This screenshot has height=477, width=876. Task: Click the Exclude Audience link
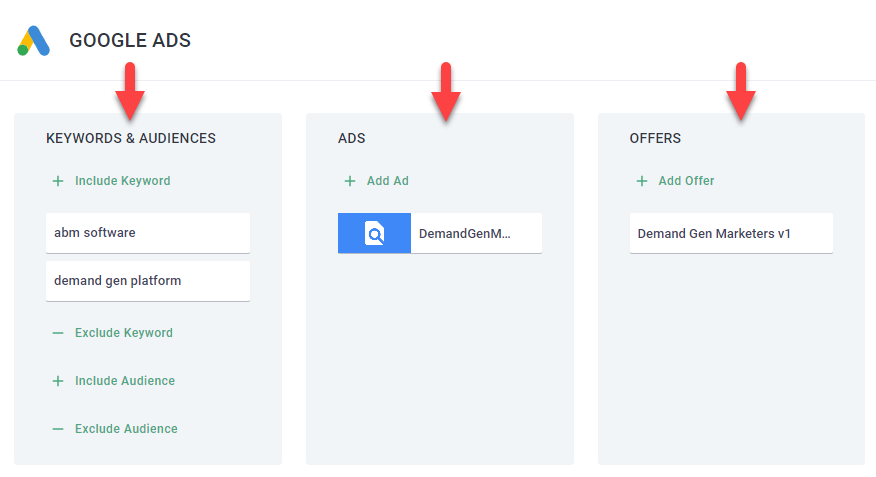[x=126, y=429]
